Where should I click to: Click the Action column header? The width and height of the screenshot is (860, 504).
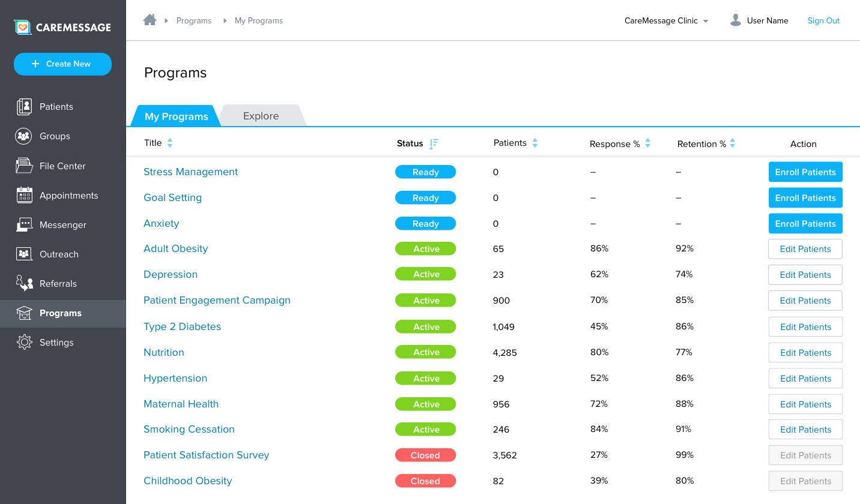[x=804, y=143]
